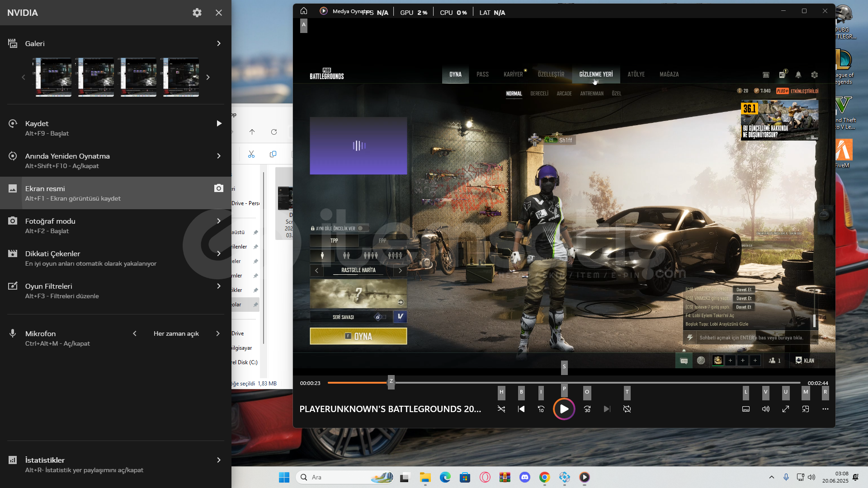Select Disk (C:) in File Explorer sidebar
Image resolution: width=868 pixels, height=488 pixels.
[245, 362]
